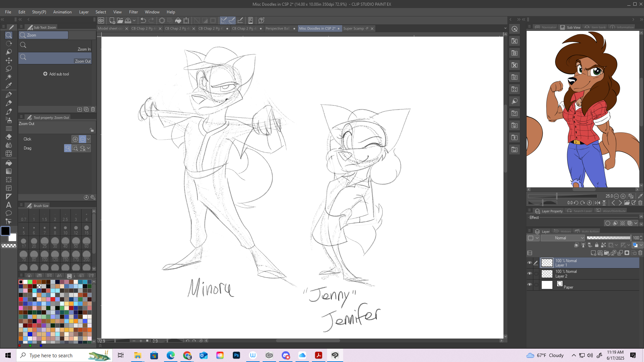Toggle Paper layer visibility
Screen dimensions: 644x362
(x=530, y=285)
